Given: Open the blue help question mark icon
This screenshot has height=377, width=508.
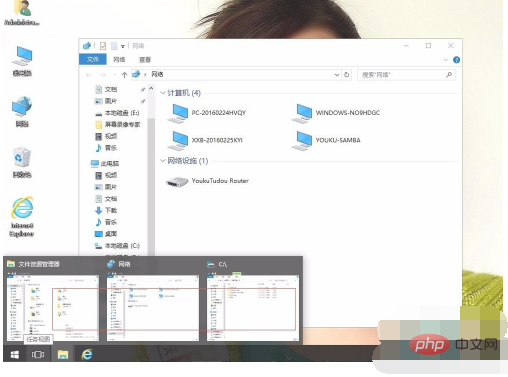Looking at the screenshot, I should (456, 60).
